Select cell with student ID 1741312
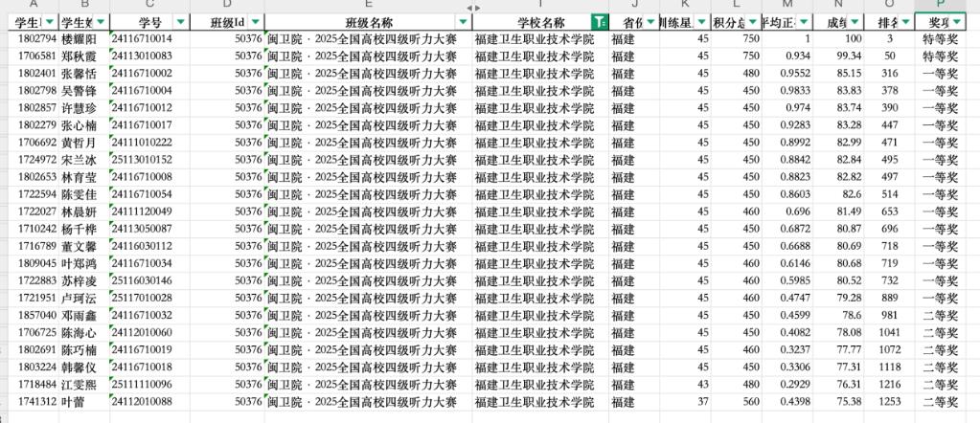Viewport: 980px width, 423px height. (x=36, y=401)
